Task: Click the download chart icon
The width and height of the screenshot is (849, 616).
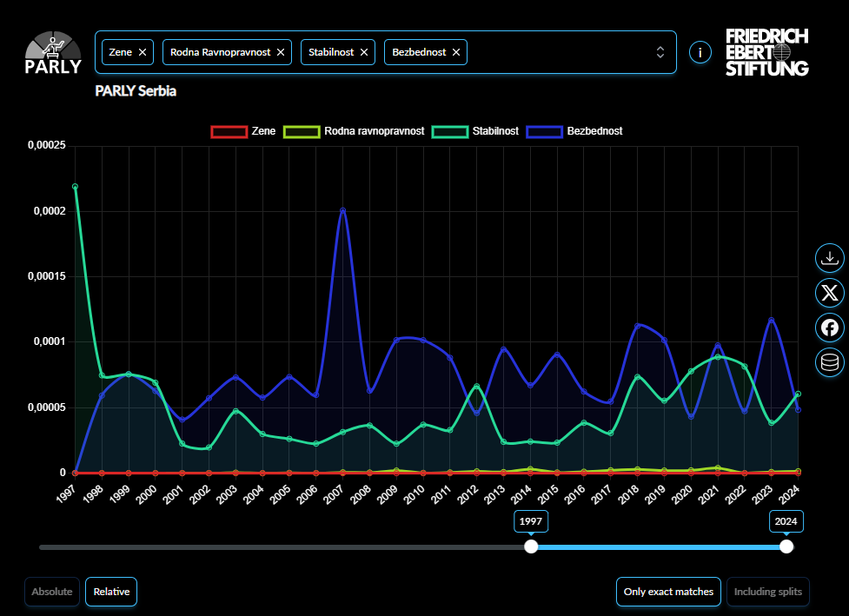Action: (x=830, y=258)
